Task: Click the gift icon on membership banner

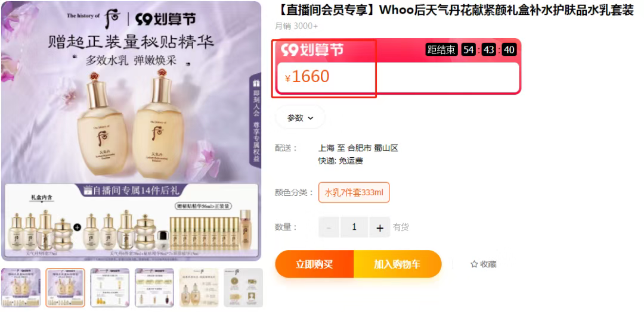Action: [x=256, y=83]
